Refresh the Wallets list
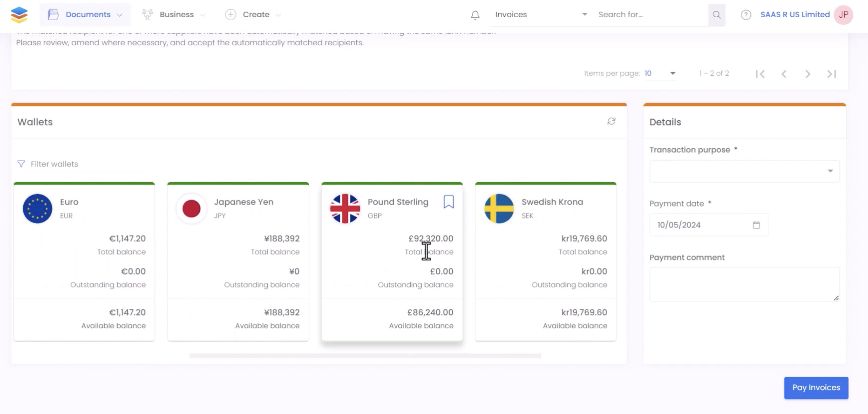This screenshot has height=414, width=868. (x=611, y=121)
